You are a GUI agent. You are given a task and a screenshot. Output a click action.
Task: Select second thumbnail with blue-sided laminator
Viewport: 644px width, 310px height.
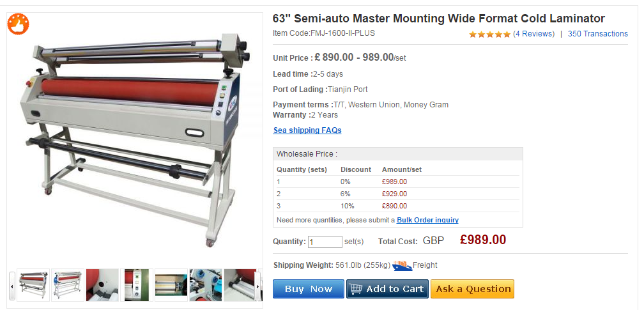pos(68,285)
